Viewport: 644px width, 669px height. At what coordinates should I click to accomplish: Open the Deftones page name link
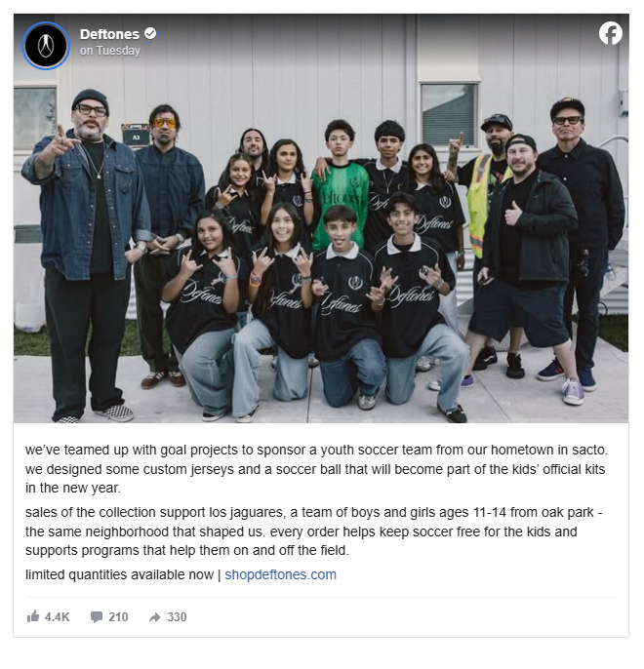(109, 34)
